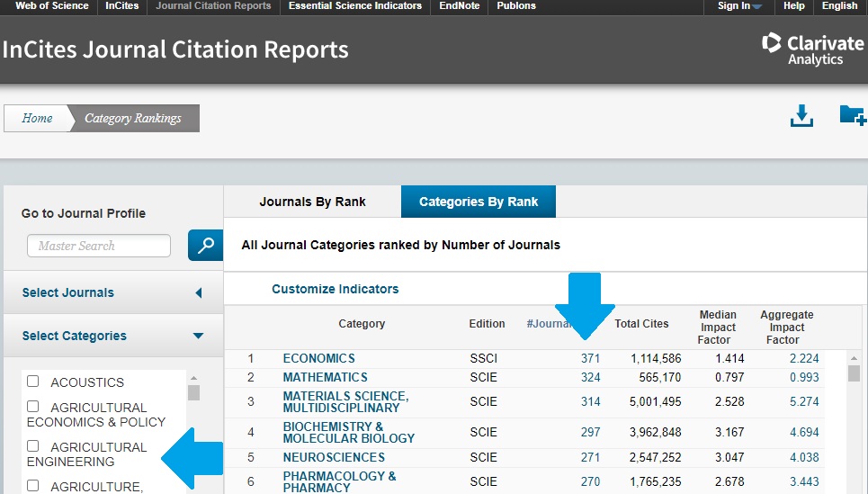The width and height of the screenshot is (868, 494).
Task: Click the categories list scroll-up arrow
Action: pos(193,378)
